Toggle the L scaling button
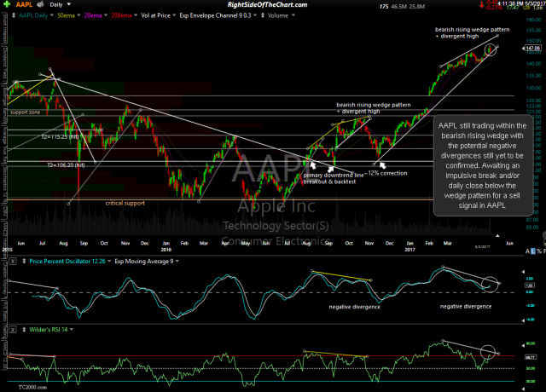Image resolution: width=546 pixels, height=392 pixels. pyautogui.click(x=532, y=251)
